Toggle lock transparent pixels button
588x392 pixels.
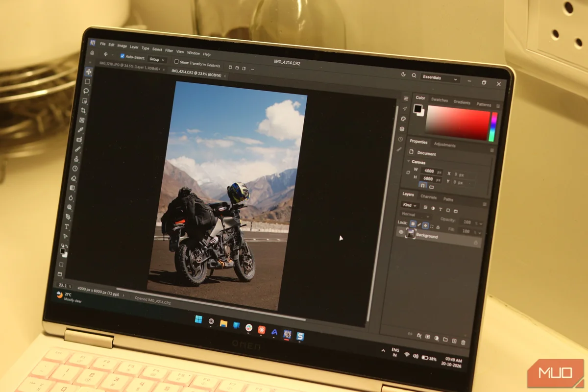[413, 224]
